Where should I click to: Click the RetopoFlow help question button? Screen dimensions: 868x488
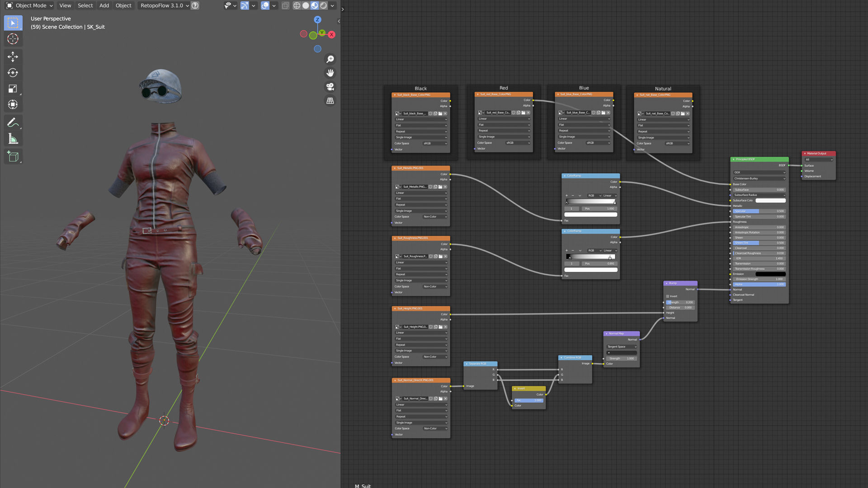coord(195,5)
